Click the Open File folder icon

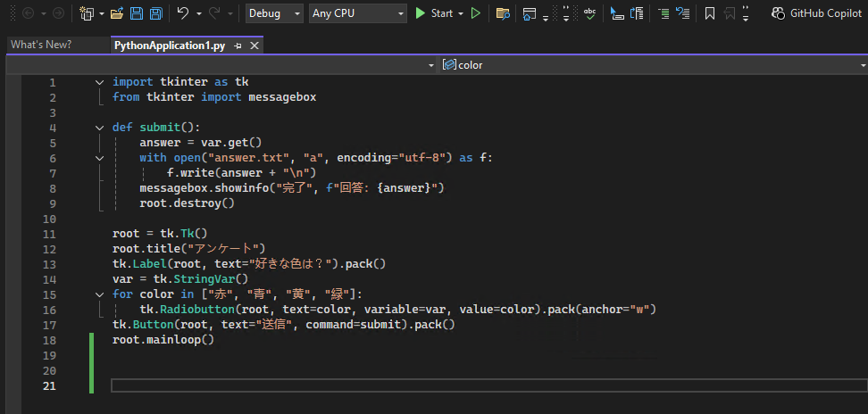tap(117, 13)
